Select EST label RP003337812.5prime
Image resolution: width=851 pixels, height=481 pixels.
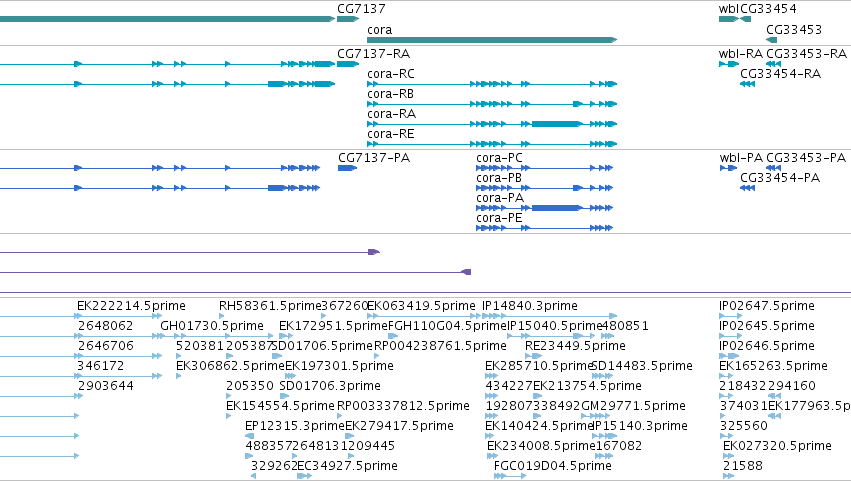click(x=403, y=407)
